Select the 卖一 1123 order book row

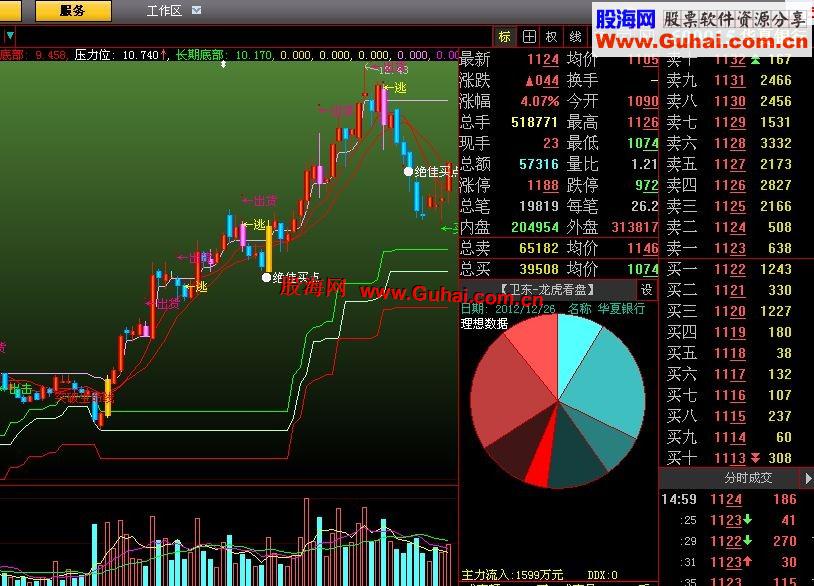coord(729,248)
